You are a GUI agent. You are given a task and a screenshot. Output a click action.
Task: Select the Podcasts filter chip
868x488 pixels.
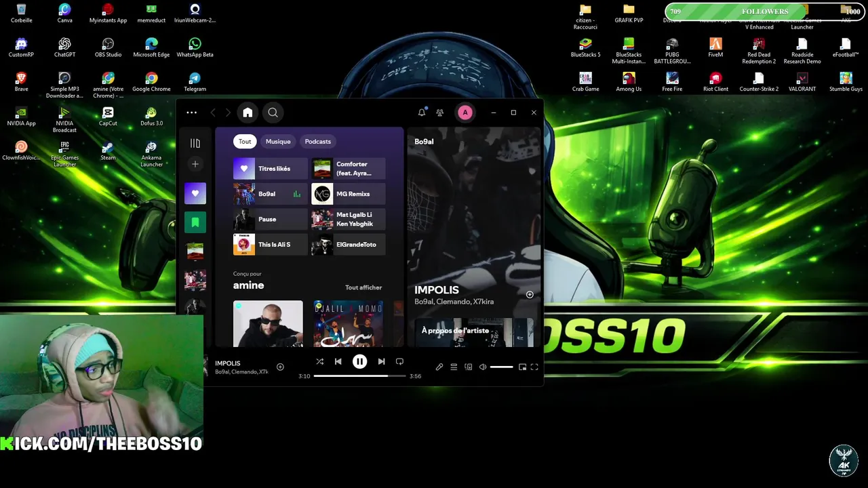click(318, 142)
